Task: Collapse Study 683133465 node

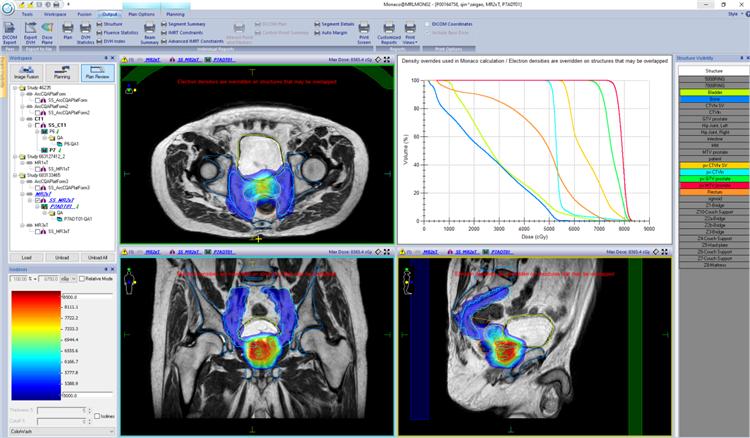Action: tap(15, 175)
